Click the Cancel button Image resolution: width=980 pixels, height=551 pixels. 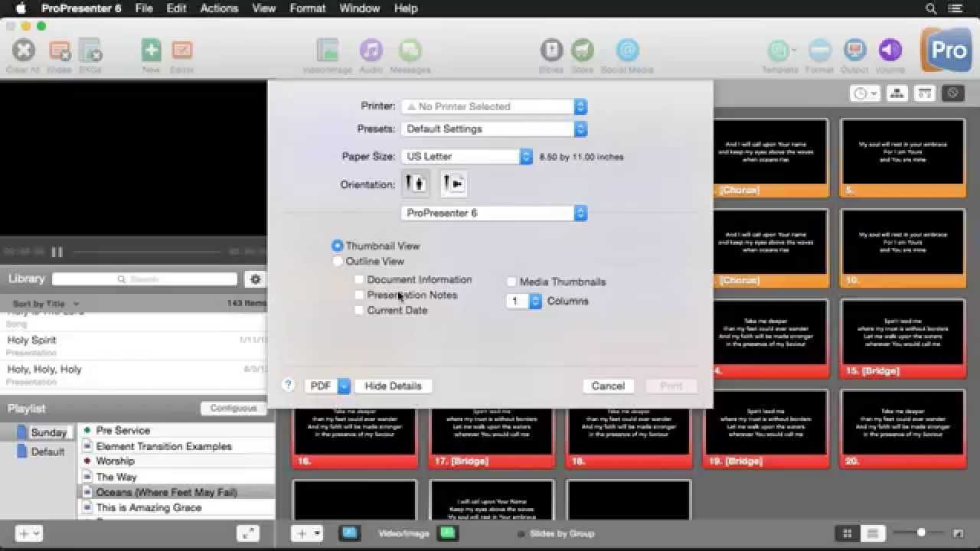608,386
